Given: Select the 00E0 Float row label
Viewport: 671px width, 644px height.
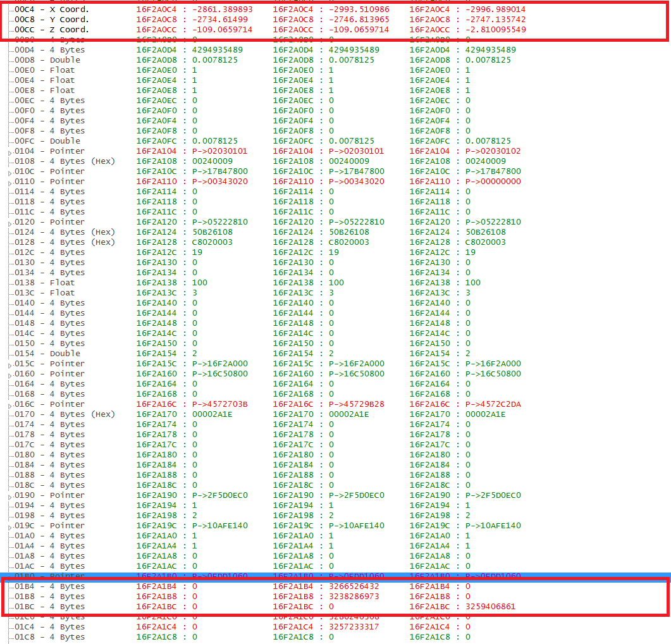Looking at the screenshot, I should click(44, 70).
